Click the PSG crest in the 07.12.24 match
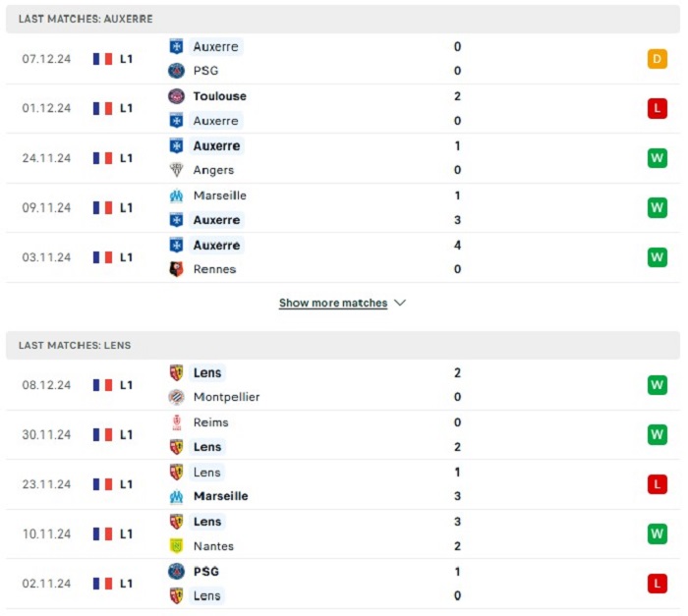The height and width of the screenshot is (616, 688). 176,71
